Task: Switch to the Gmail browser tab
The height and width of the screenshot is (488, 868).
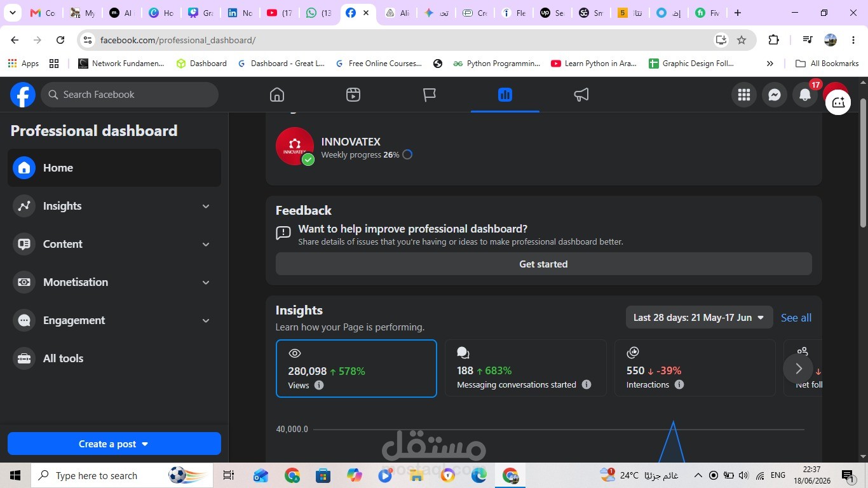Action: 43,13
